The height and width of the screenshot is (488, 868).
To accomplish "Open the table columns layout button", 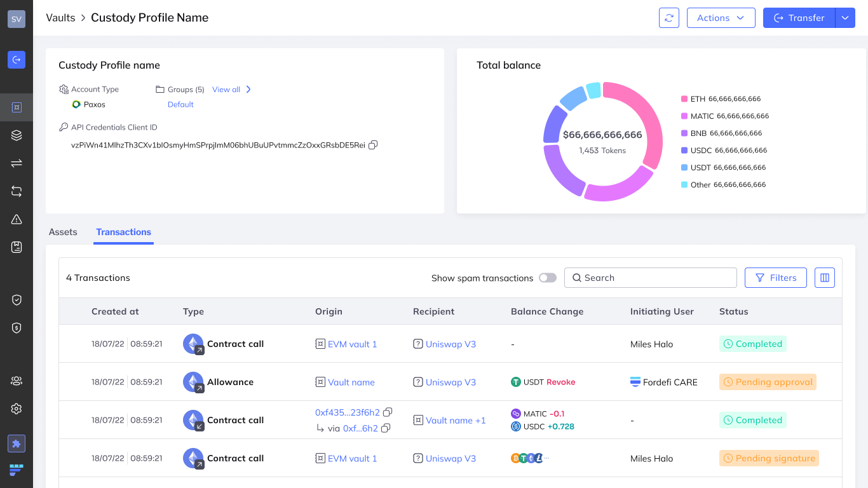I will pos(825,278).
